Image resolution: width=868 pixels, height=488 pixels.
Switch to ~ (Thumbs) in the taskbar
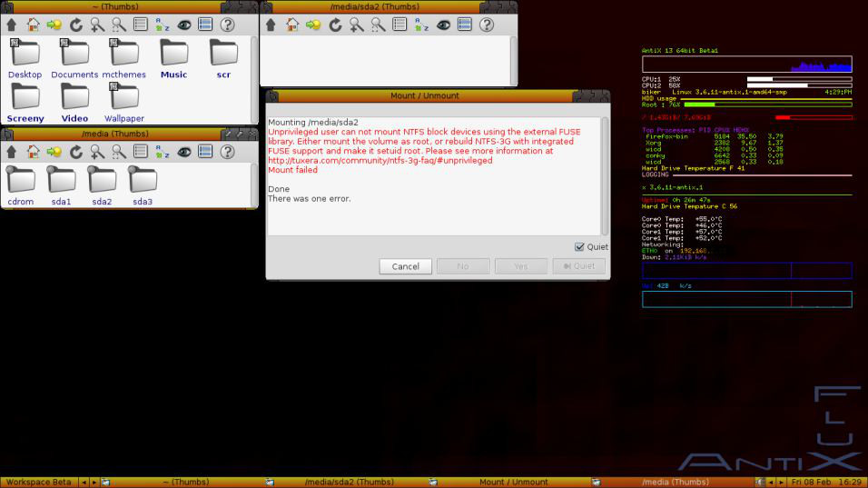click(x=186, y=482)
